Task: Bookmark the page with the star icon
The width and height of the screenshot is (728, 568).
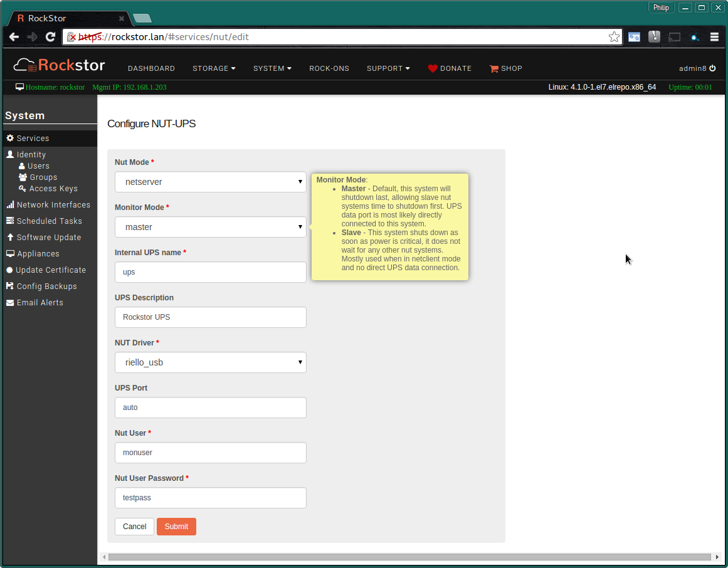Action: pos(614,36)
